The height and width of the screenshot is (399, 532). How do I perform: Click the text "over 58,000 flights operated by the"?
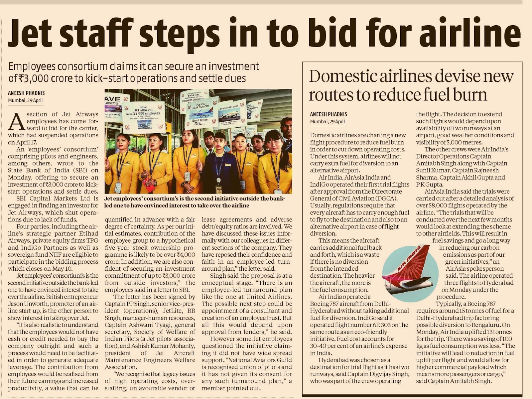[462, 205]
